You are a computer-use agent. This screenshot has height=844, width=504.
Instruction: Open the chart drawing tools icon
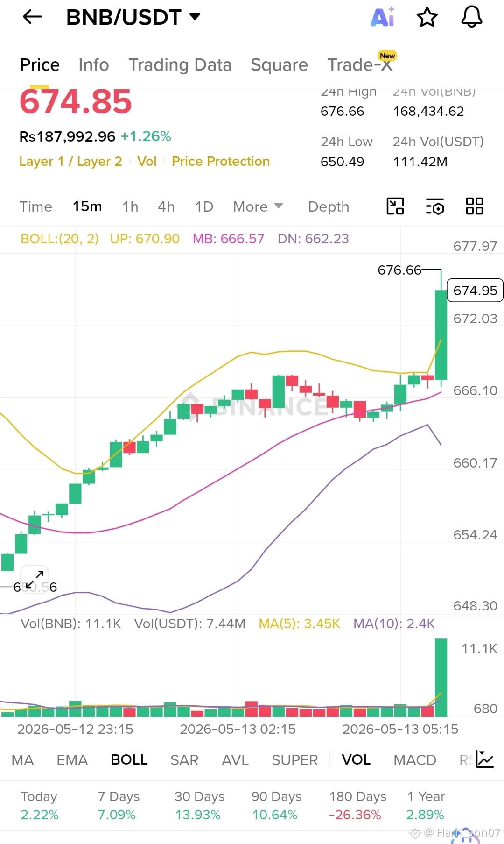click(395, 206)
